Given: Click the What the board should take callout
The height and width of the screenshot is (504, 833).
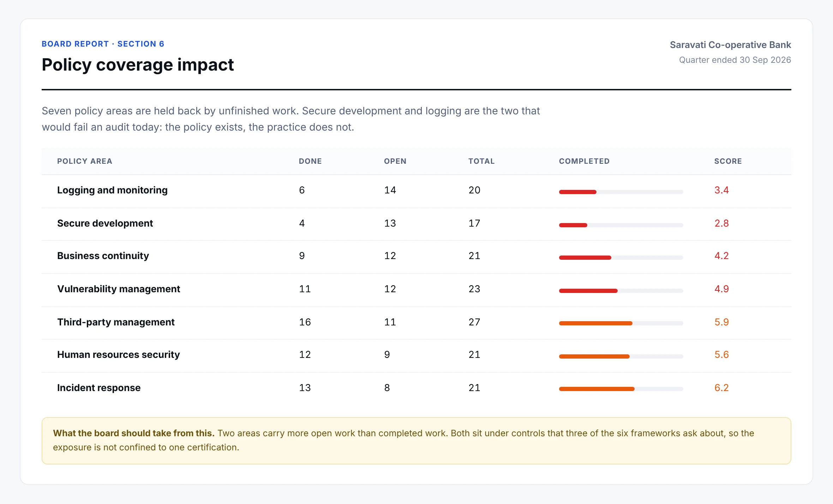Looking at the screenshot, I should point(416,441).
